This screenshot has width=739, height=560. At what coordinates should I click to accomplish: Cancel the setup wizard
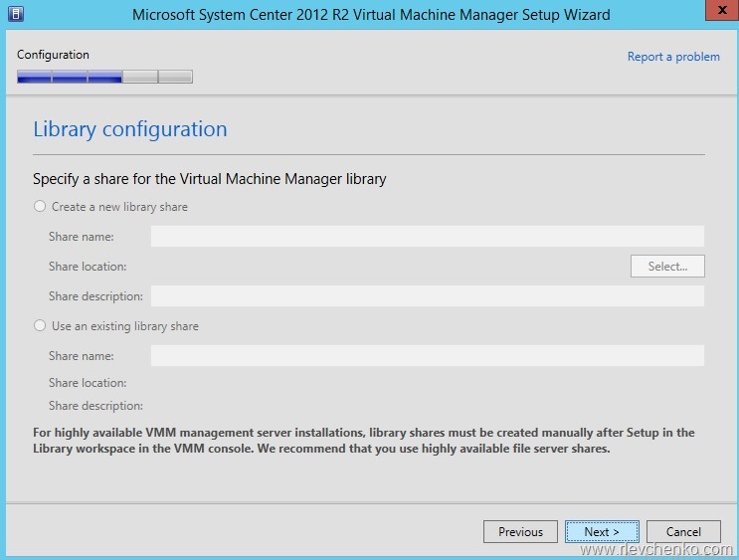tap(683, 532)
